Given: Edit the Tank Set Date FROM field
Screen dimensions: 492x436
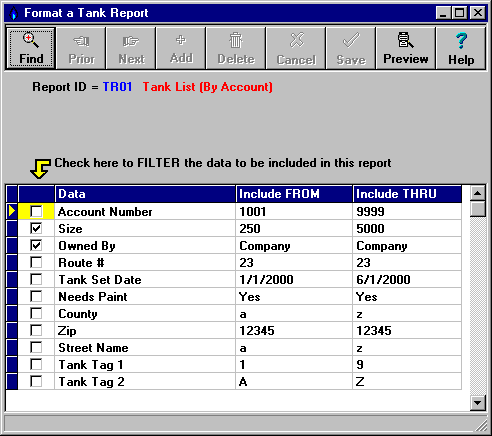Looking at the screenshot, I should pyautogui.click(x=294, y=279).
